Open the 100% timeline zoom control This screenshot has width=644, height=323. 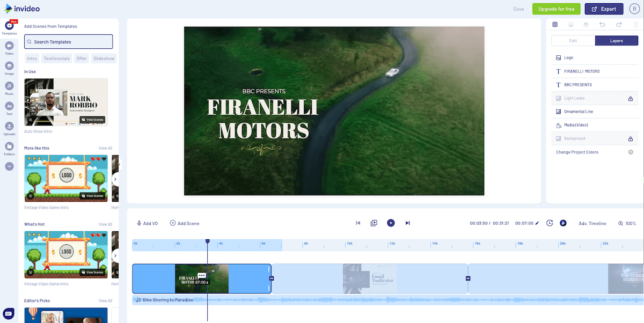627,223
